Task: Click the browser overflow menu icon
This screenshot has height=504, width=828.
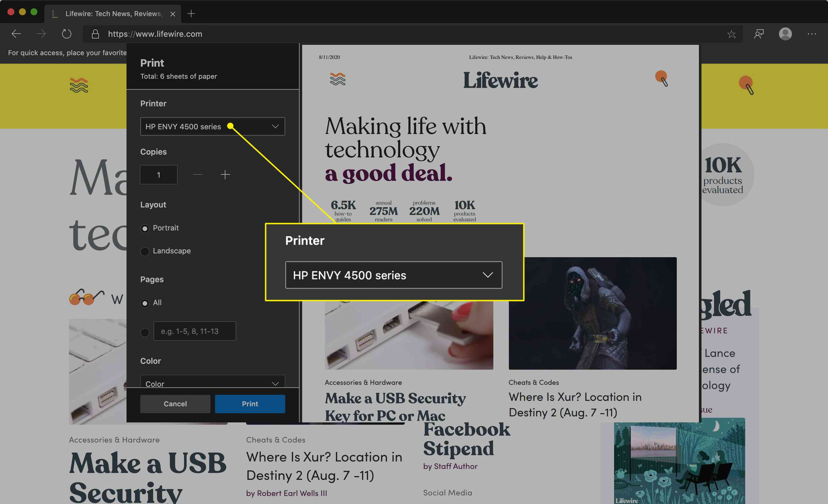Action: [x=811, y=34]
